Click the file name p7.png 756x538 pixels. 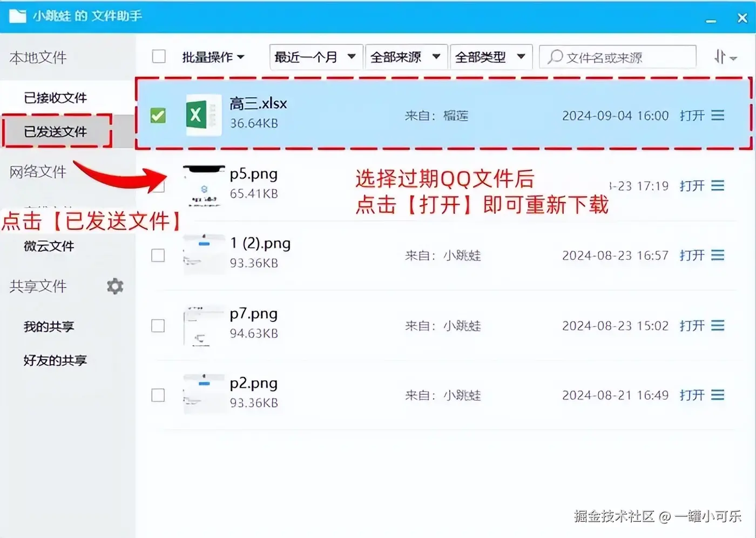tap(254, 314)
